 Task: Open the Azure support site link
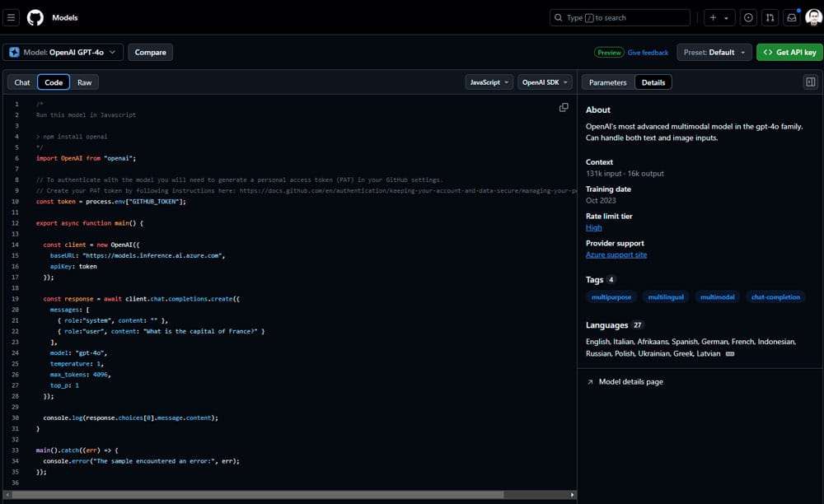coord(616,254)
